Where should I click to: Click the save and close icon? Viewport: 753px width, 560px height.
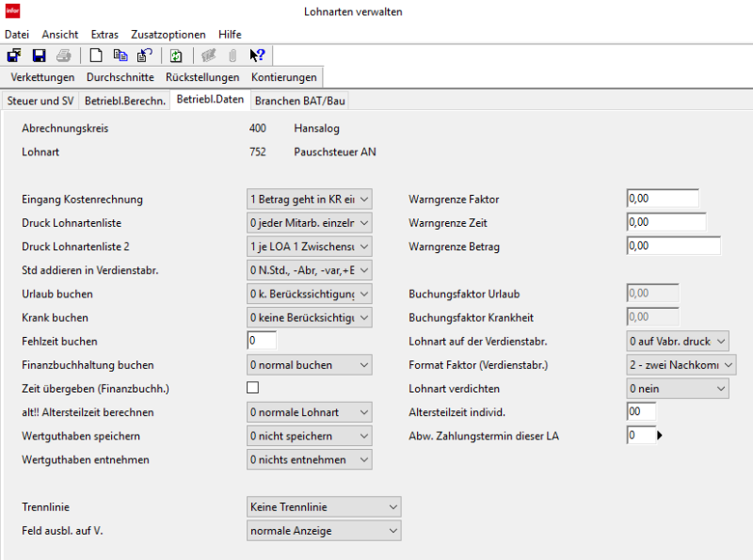click(14, 56)
